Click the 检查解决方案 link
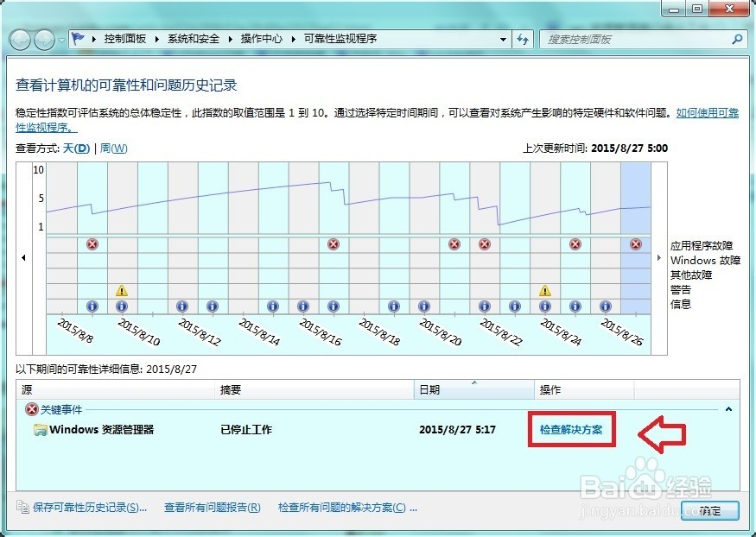Viewport: 756px width, 537px height. [x=571, y=429]
